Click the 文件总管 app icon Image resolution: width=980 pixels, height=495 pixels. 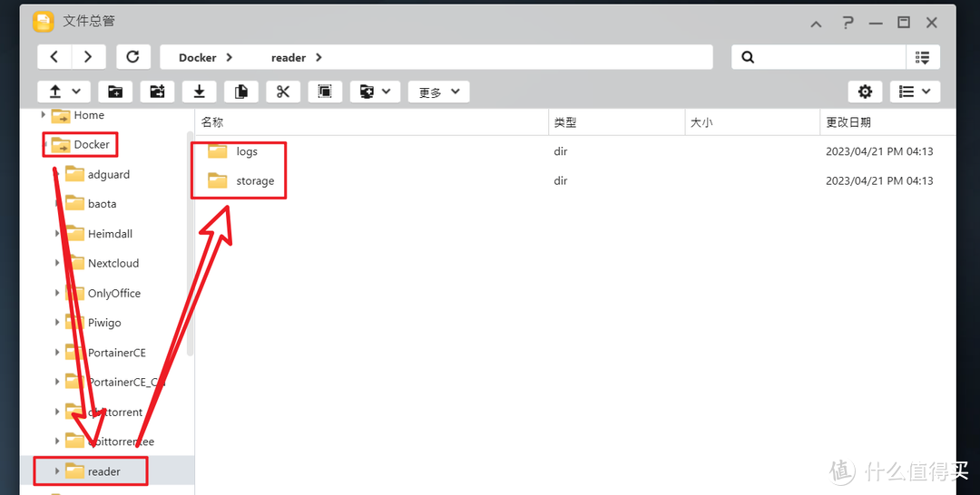44,22
